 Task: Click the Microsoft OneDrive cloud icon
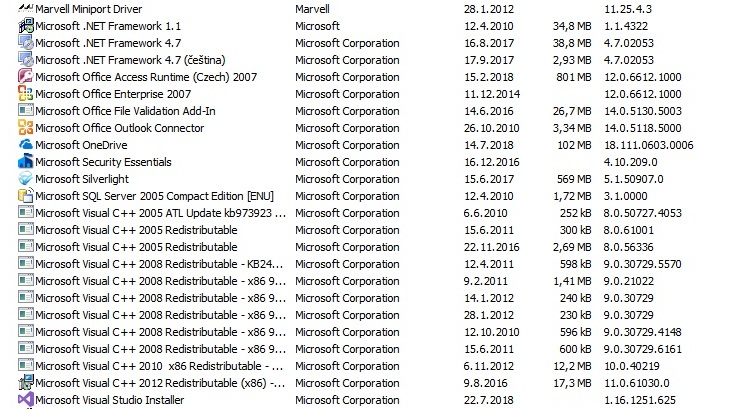[26, 145]
